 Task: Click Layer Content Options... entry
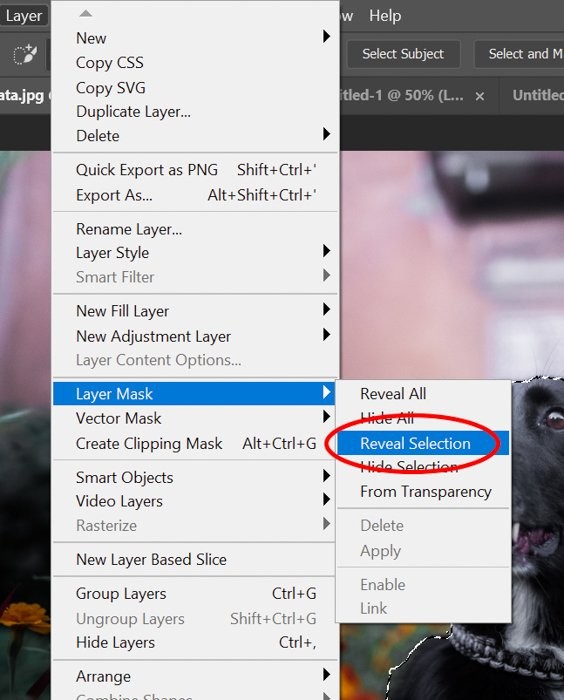coord(194,360)
